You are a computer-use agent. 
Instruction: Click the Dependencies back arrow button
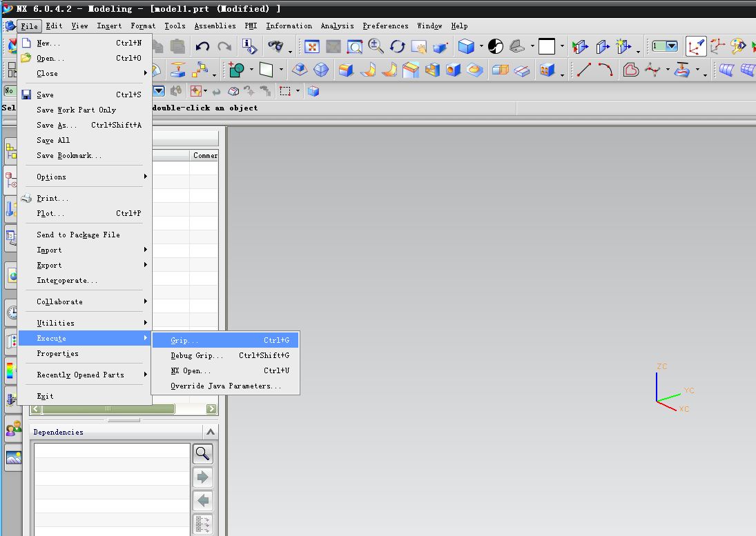(203, 500)
